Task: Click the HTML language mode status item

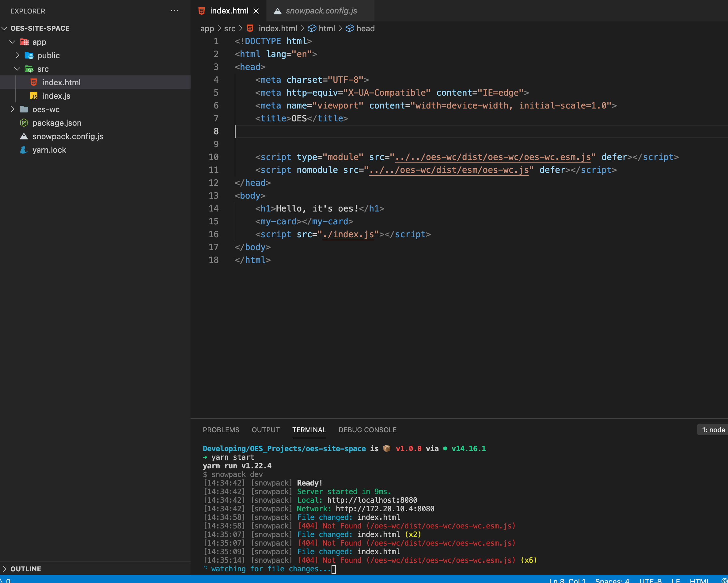Action: [x=699, y=580]
